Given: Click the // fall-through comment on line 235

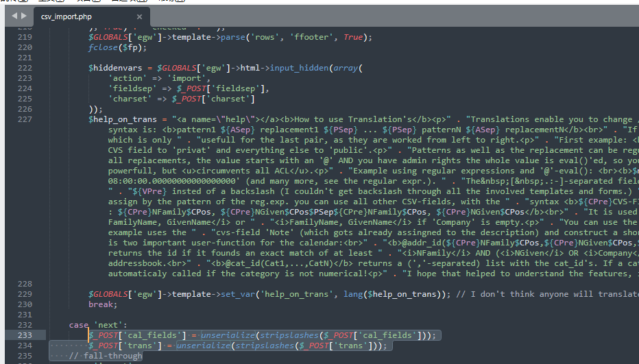Looking at the screenshot, I should point(106,356).
